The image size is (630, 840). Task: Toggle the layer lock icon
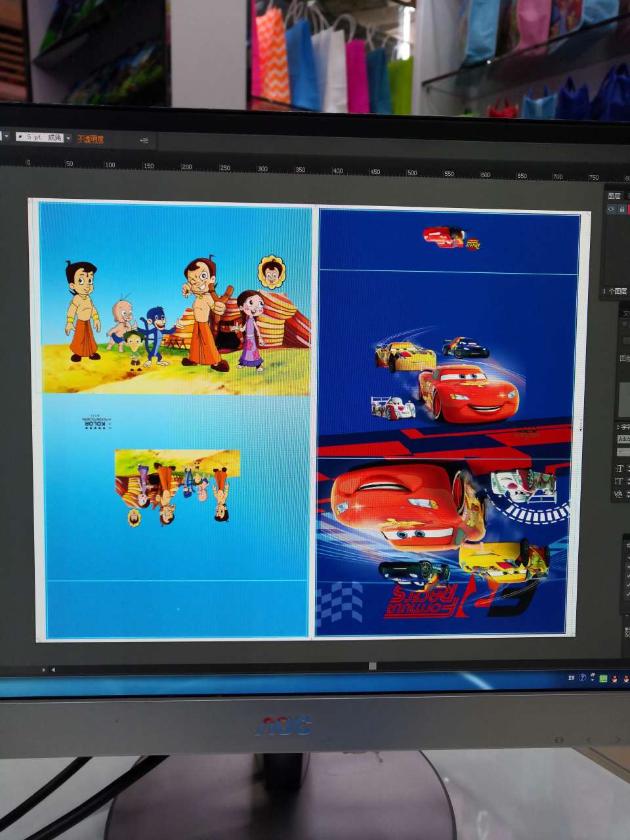(x=621, y=209)
